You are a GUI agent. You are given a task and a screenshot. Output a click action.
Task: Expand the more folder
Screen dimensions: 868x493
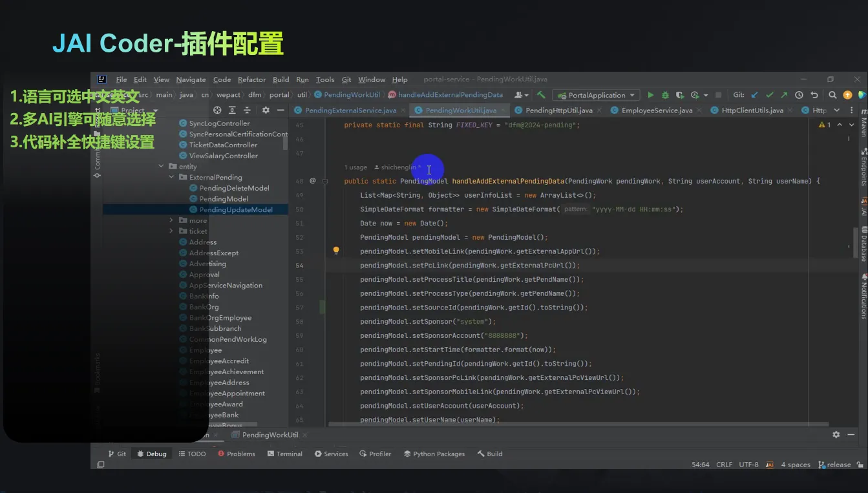(172, 220)
